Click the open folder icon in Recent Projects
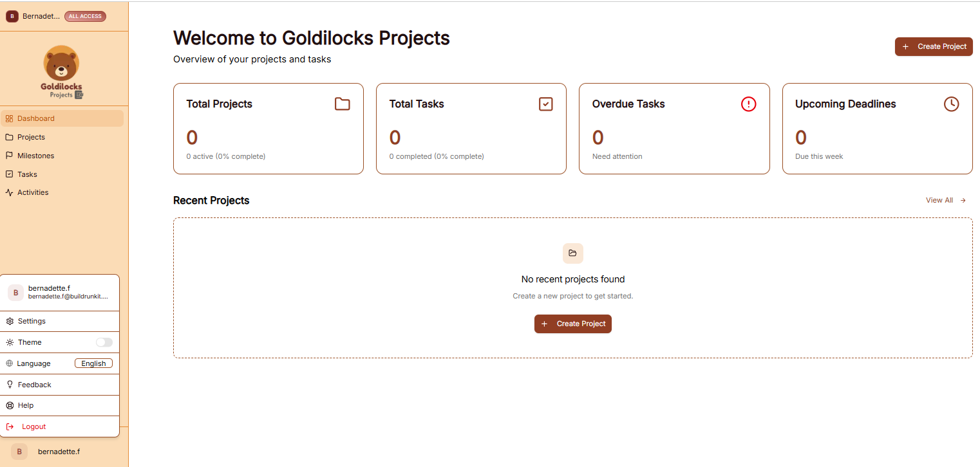Screen dimensions: 980x467 (x=573, y=253)
